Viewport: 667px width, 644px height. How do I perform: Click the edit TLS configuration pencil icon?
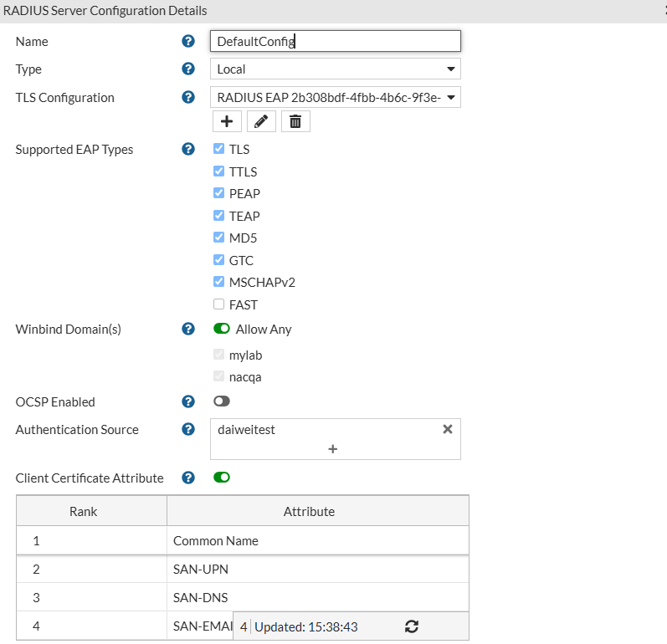coord(261,122)
